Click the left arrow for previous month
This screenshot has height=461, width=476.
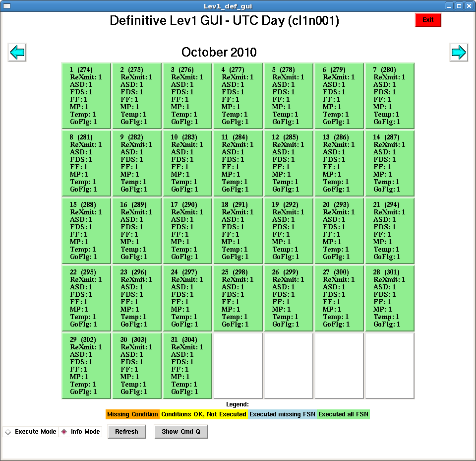pos(17,52)
